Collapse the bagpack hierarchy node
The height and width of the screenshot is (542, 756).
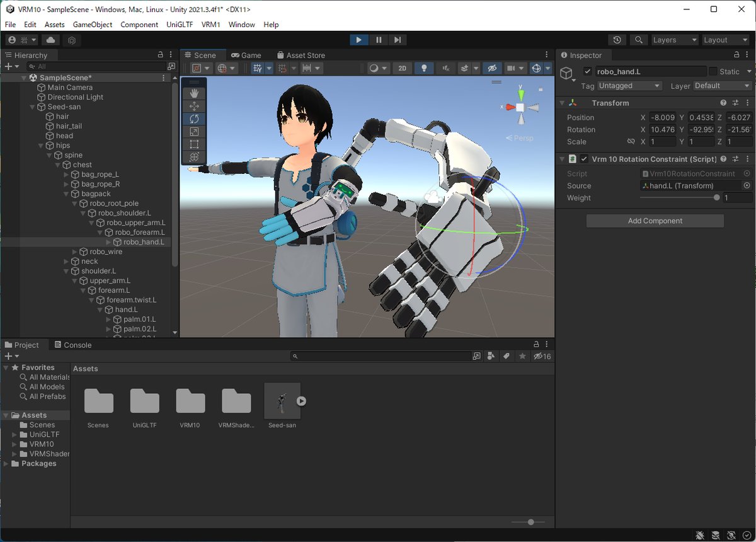point(67,193)
